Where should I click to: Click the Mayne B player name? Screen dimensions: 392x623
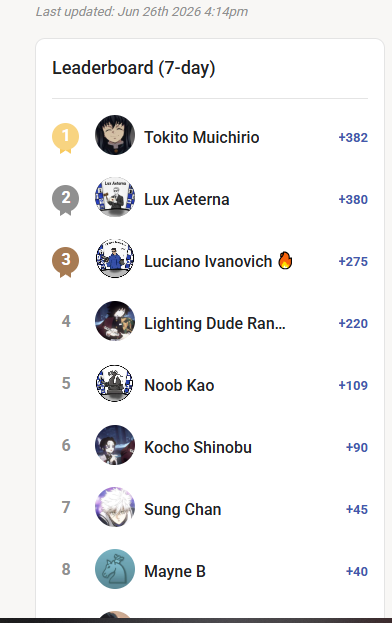click(175, 571)
